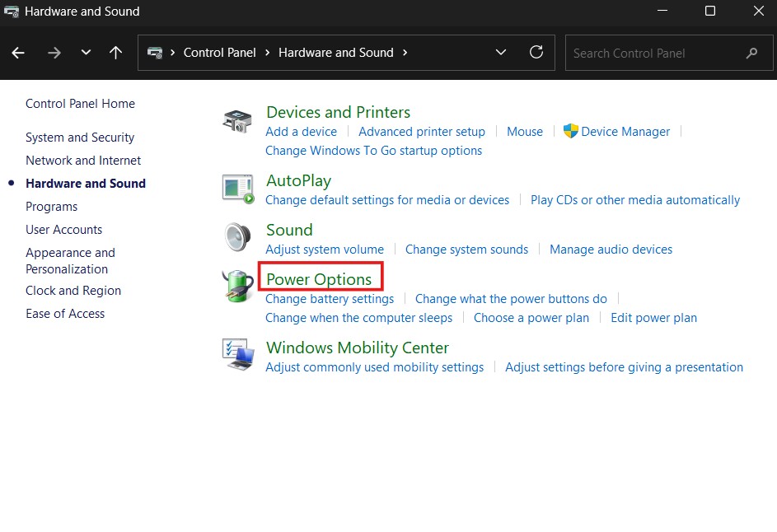Viewport: 777px width, 532px height.
Task: Open Manage audio devices
Action: (x=611, y=250)
